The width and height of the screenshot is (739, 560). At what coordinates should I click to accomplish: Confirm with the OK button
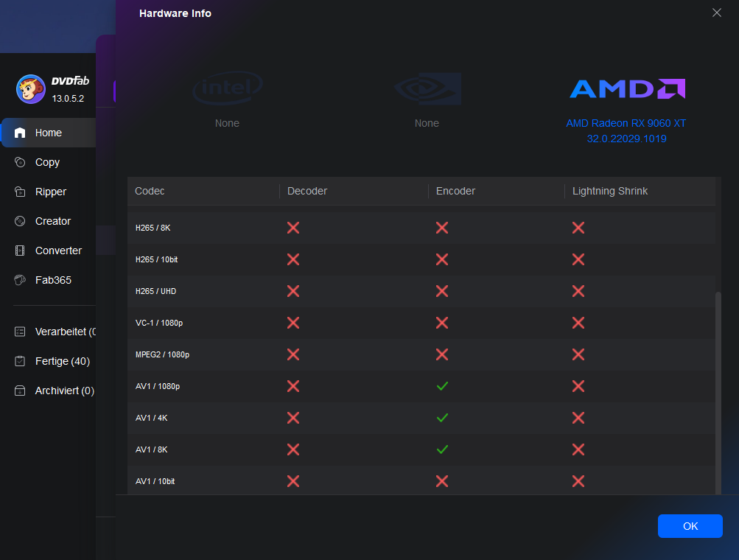[x=690, y=526]
